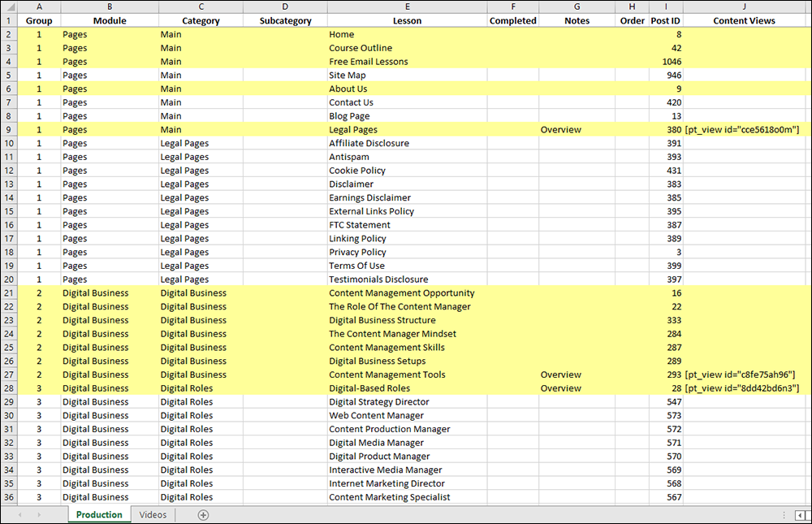This screenshot has width=812, height=524.
Task: Select the "Contact Us" lesson cell
Action: point(407,102)
